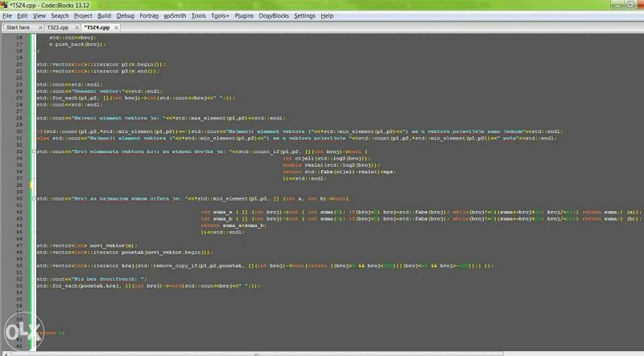644x356 pixels.
Task: Select the *TSZ4.cpp editor tab
Action: point(97,27)
